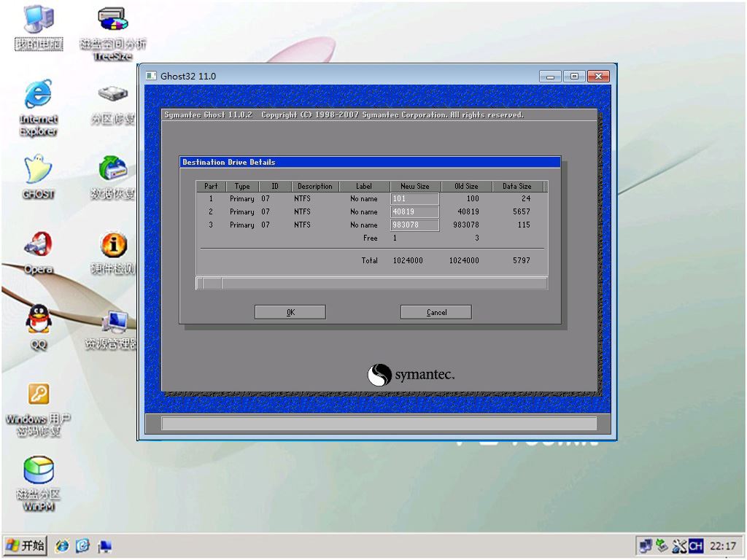Confirm with the OK button
Image resolution: width=747 pixels, height=560 pixels.
tap(290, 312)
